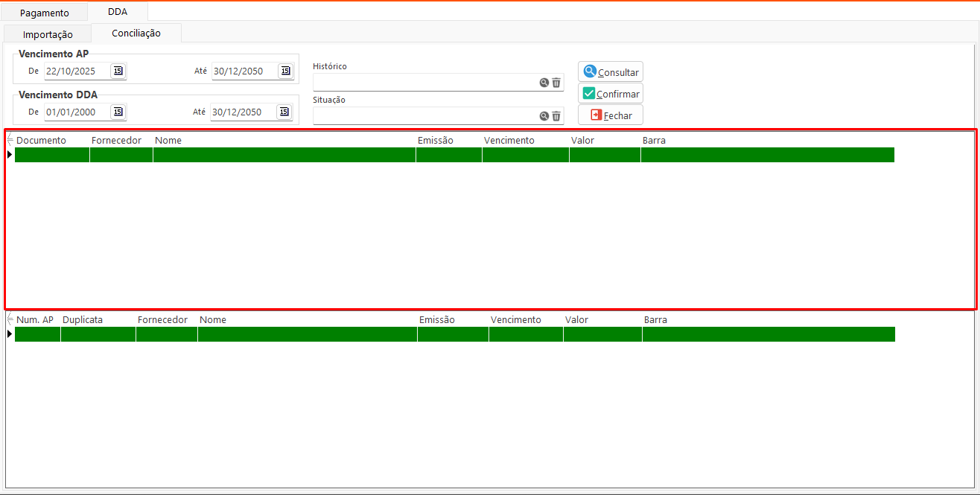Close the window with Fechar button

(611, 115)
